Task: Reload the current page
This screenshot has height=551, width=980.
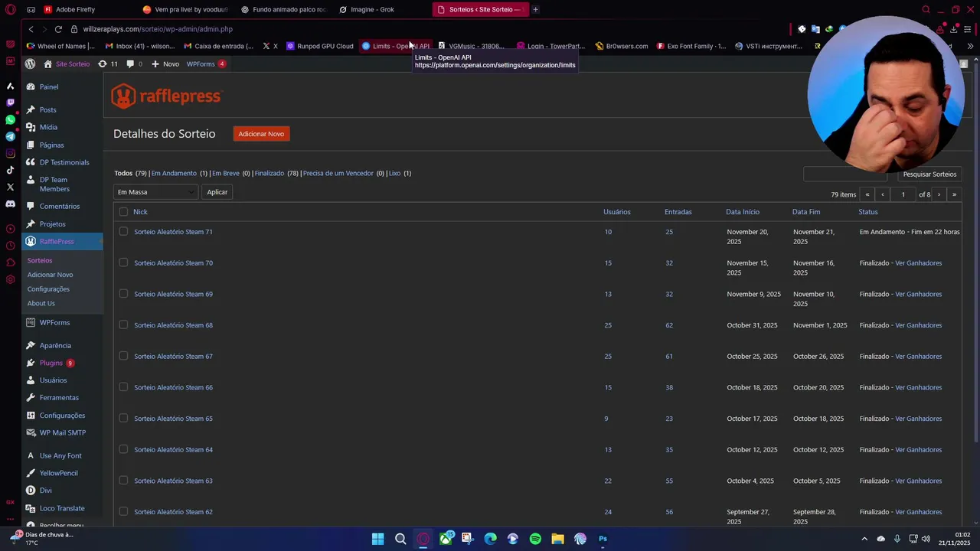Action: point(58,29)
